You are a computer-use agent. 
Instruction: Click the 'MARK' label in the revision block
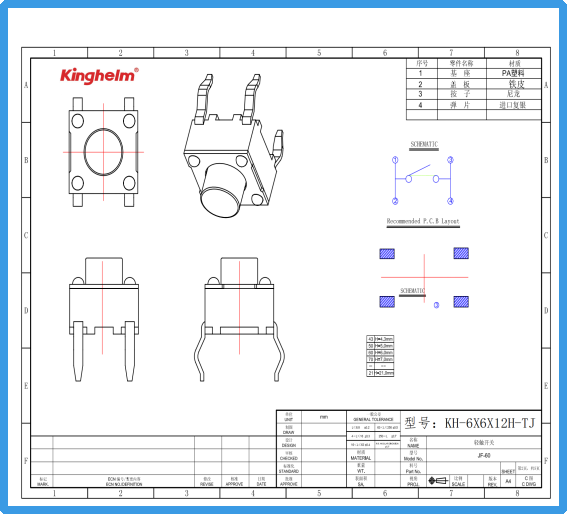[43, 484]
